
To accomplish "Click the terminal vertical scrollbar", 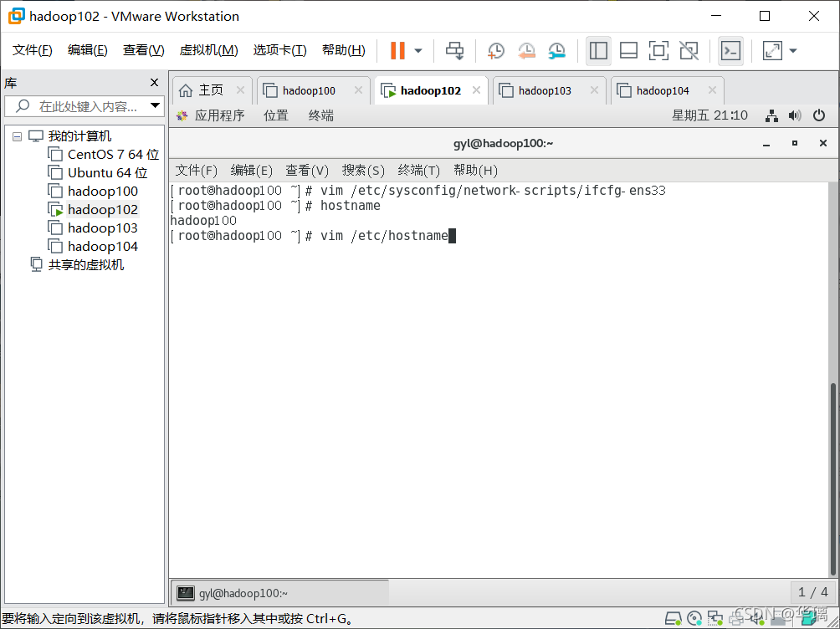I will (x=833, y=478).
